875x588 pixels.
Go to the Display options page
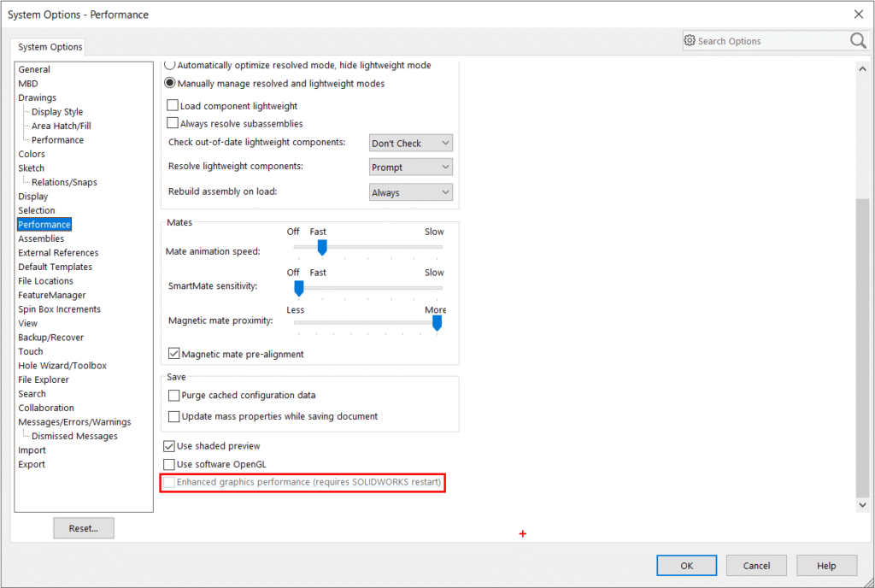coord(33,196)
